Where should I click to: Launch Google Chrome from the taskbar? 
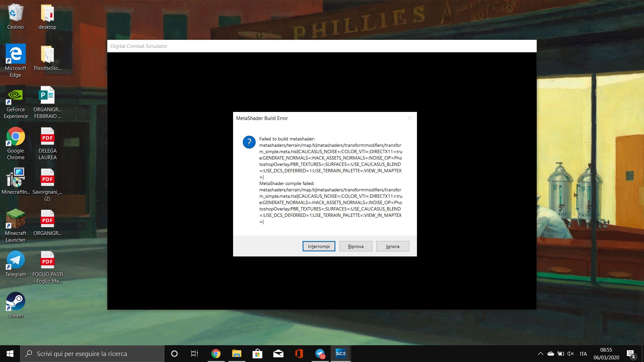click(x=216, y=354)
